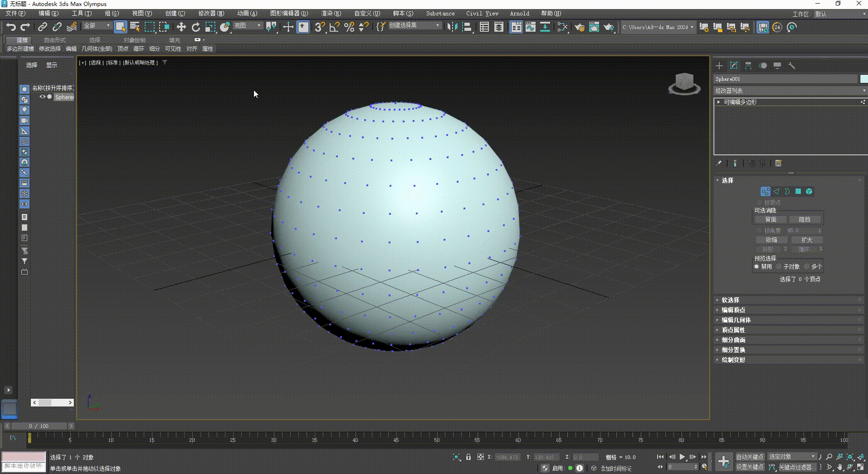The image size is (868, 474).
Task: Click the 收缩 shrink selection button
Action: [771, 240]
